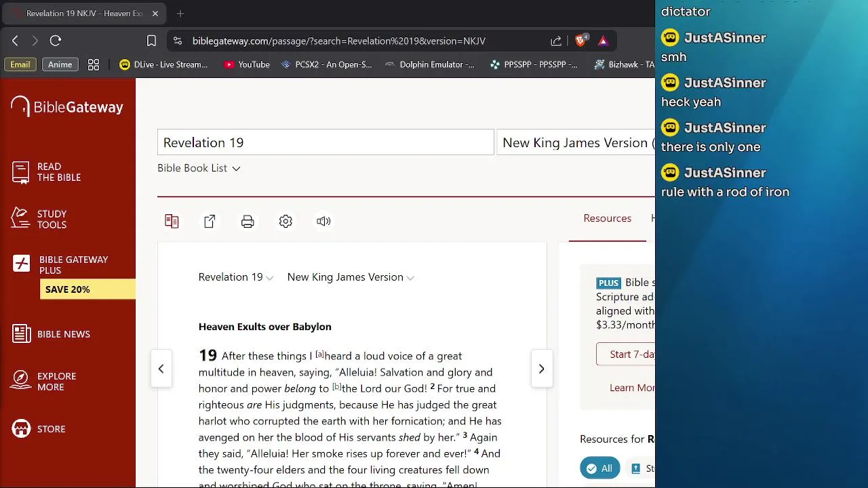Open the Bizhawk bookmark
Screen dimensions: 868x488
(x=624, y=64)
